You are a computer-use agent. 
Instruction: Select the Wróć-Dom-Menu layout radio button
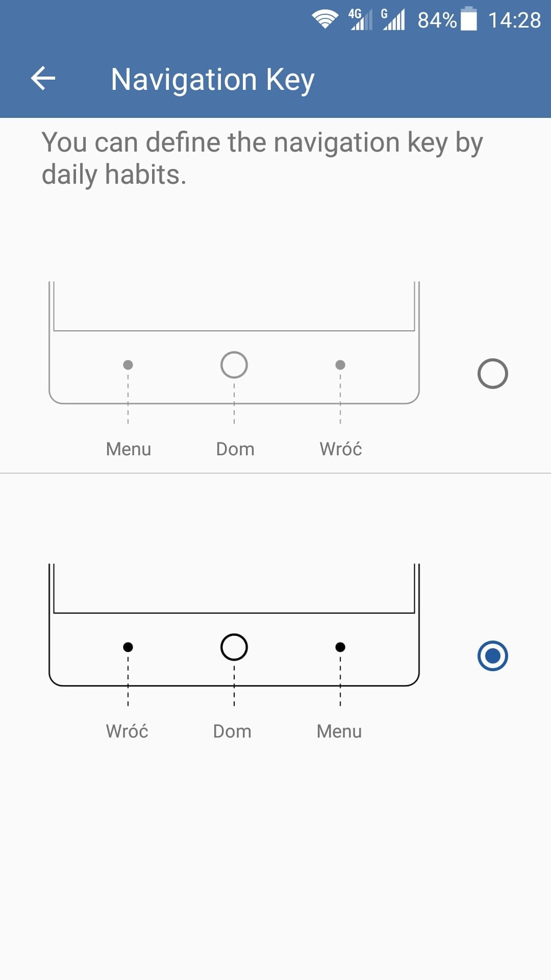(x=493, y=656)
